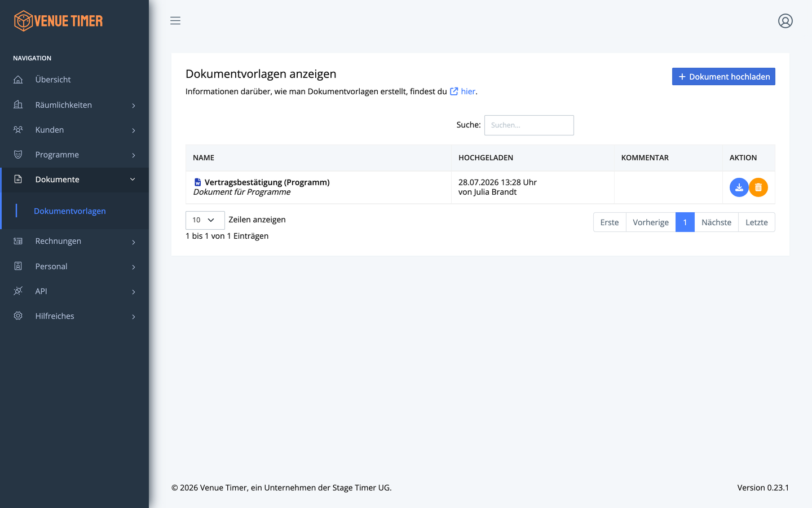Open Übersicht in the navigation
This screenshot has width=812, height=508.
74,80
